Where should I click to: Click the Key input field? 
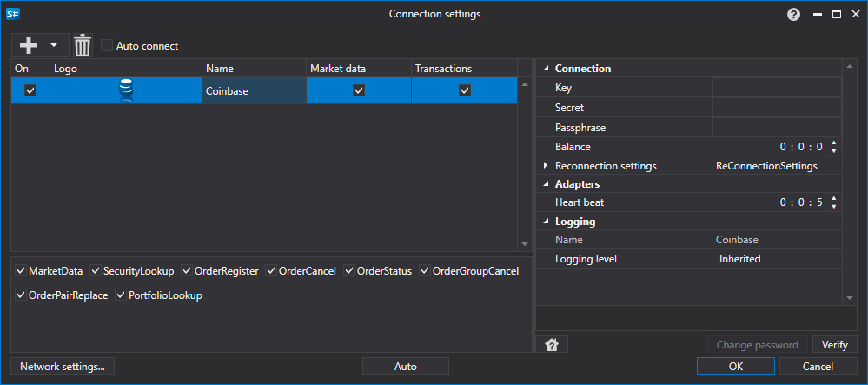[x=777, y=88]
